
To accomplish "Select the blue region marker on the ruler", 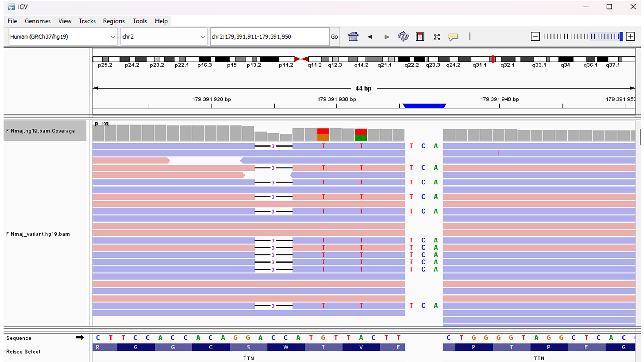I will [424, 105].
